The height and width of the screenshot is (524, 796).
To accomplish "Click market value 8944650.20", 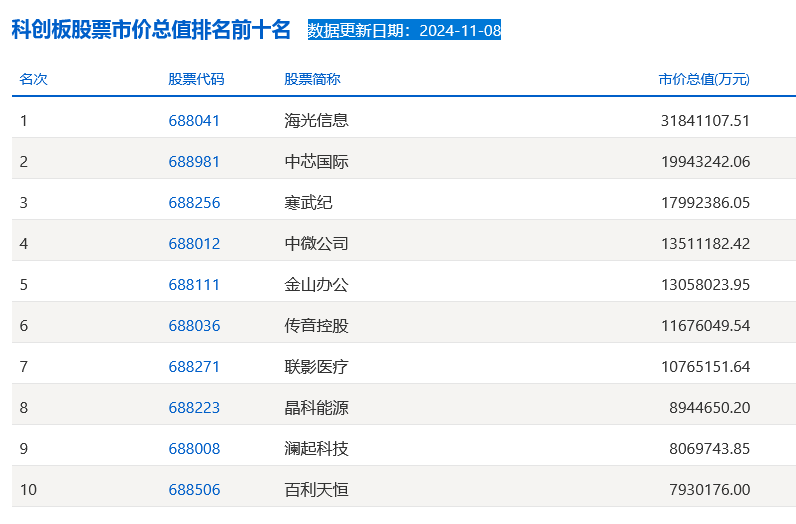I will pos(709,408).
